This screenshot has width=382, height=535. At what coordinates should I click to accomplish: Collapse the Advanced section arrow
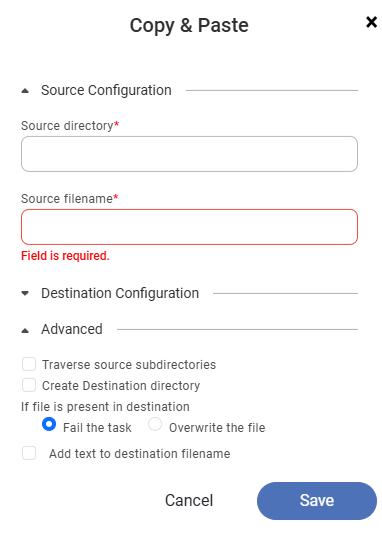coord(25,330)
